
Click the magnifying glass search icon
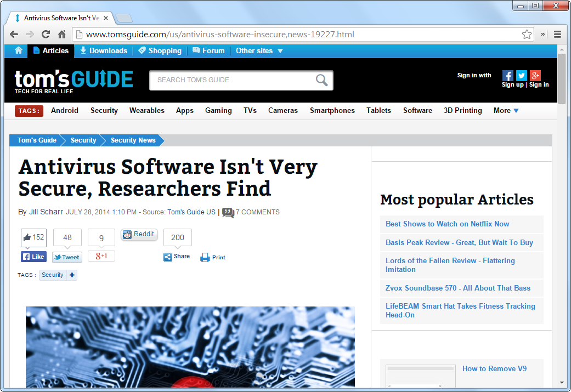pyautogui.click(x=322, y=80)
